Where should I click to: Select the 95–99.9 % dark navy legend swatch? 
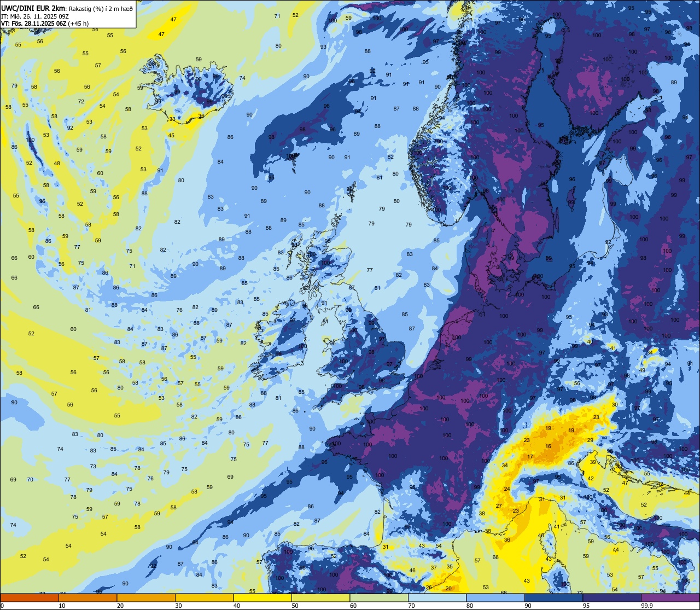click(612, 598)
